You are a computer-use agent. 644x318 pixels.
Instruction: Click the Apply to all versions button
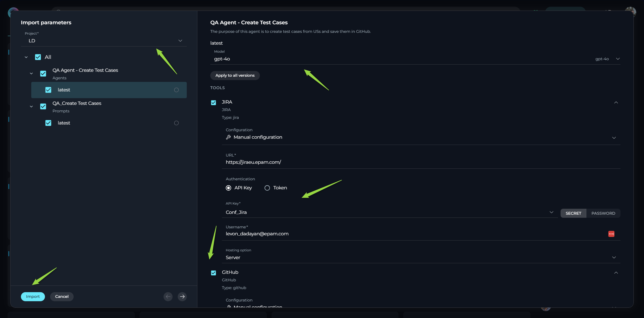click(x=235, y=75)
